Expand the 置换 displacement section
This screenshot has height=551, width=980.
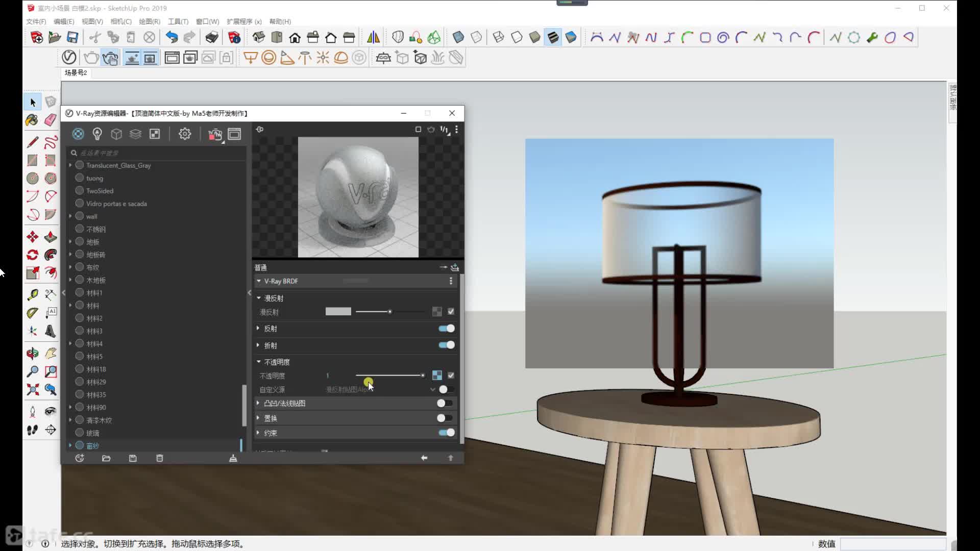258,418
